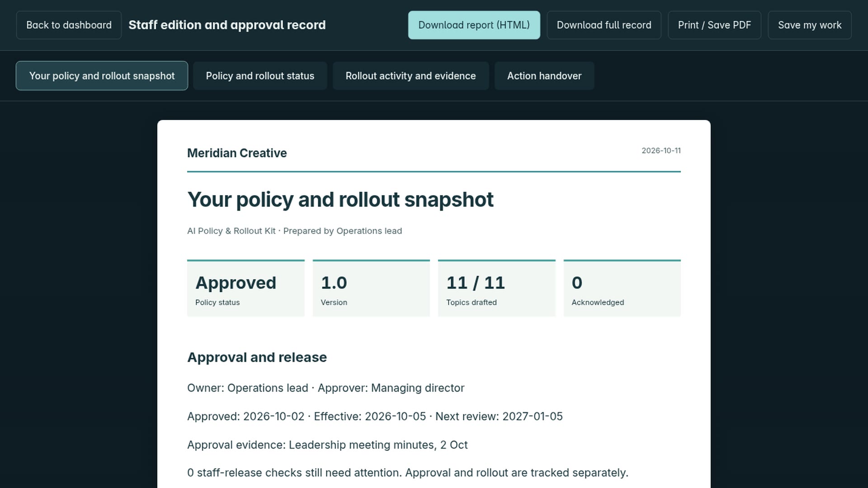Viewport: 868px width, 488px height.
Task: Select 'Your policy and rollout snapshot' tab
Action: coord(102,76)
